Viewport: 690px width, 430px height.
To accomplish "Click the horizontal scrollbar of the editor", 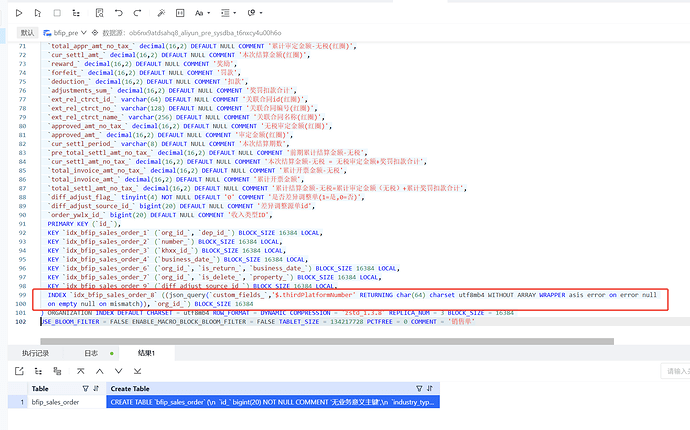I will point(327,342).
